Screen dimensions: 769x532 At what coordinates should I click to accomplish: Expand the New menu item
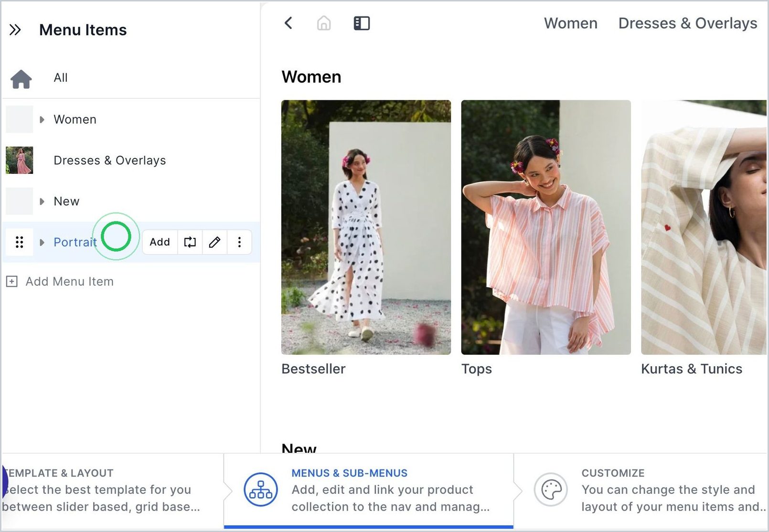pyautogui.click(x=42, y=202)
